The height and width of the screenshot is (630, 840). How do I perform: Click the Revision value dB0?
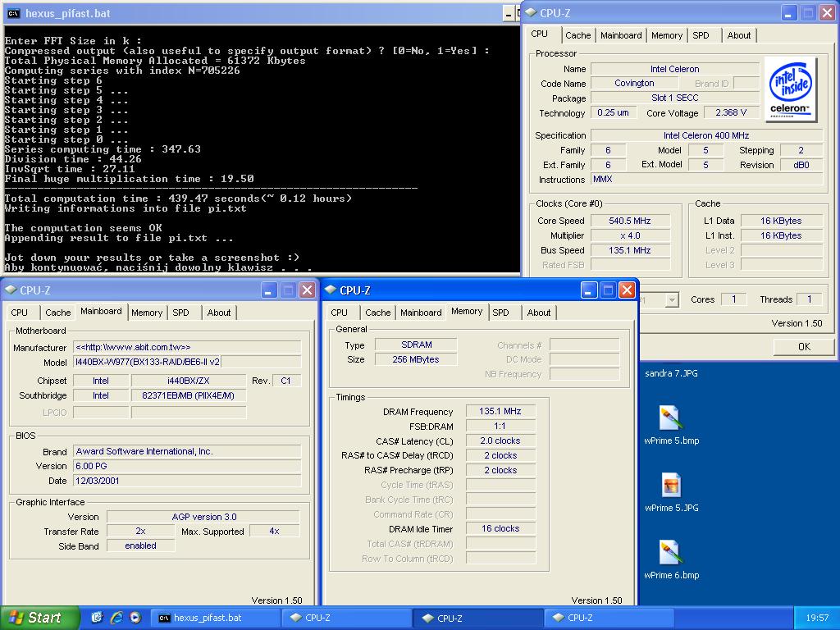point(801,165)
